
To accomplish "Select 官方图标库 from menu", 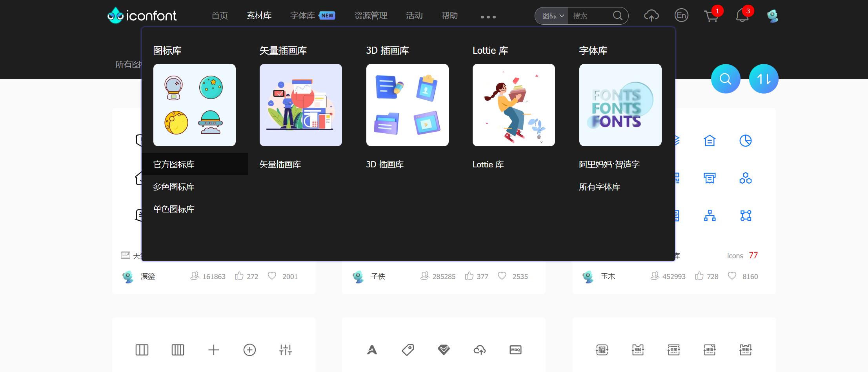I will pos(174,164).
